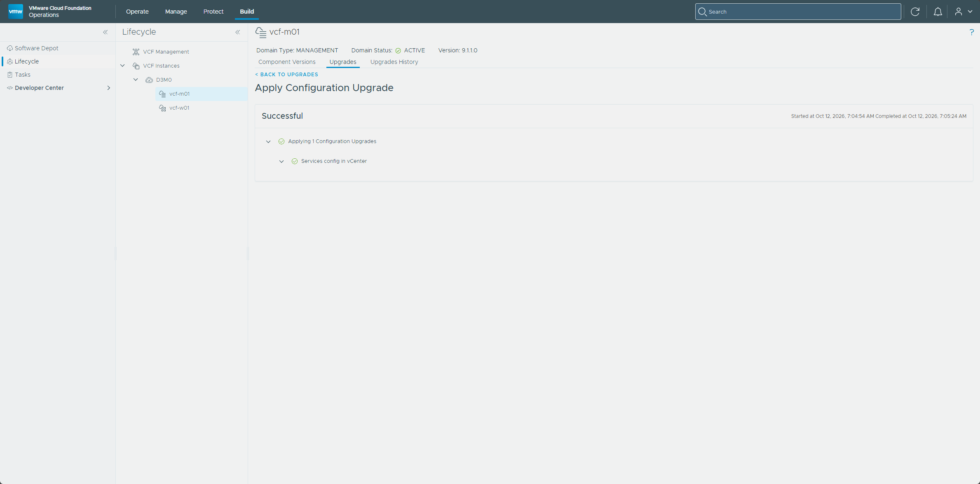Click the vcf-m01 domain icon in tree
Image resolution: width=980 pixels, height=484 pixels.
pyautogui.click(x=162, y=94)
